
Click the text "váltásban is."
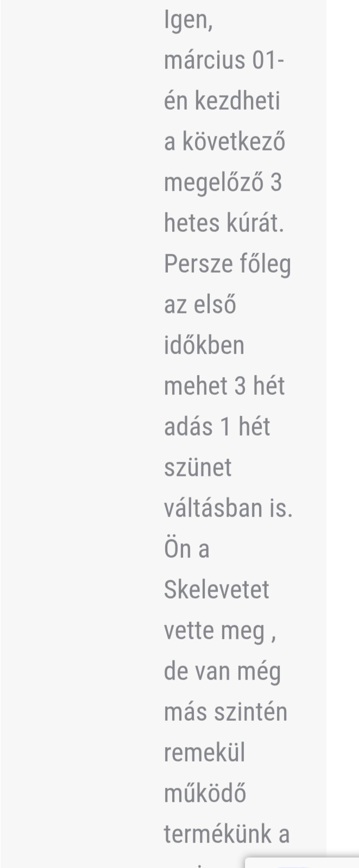pos(228,508)
